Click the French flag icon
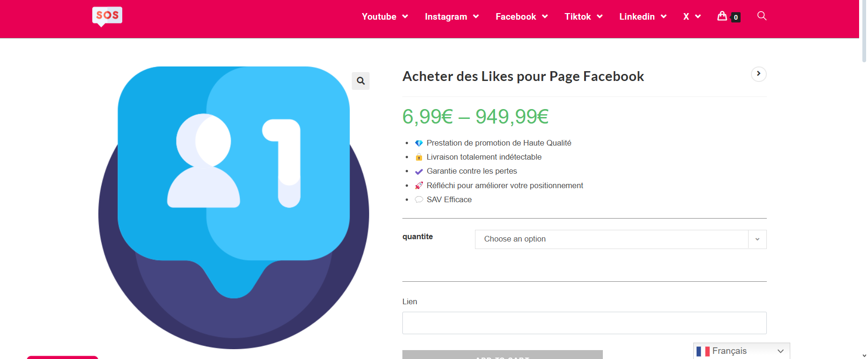Viewport: 868px width, 359px height. (703, 351)
